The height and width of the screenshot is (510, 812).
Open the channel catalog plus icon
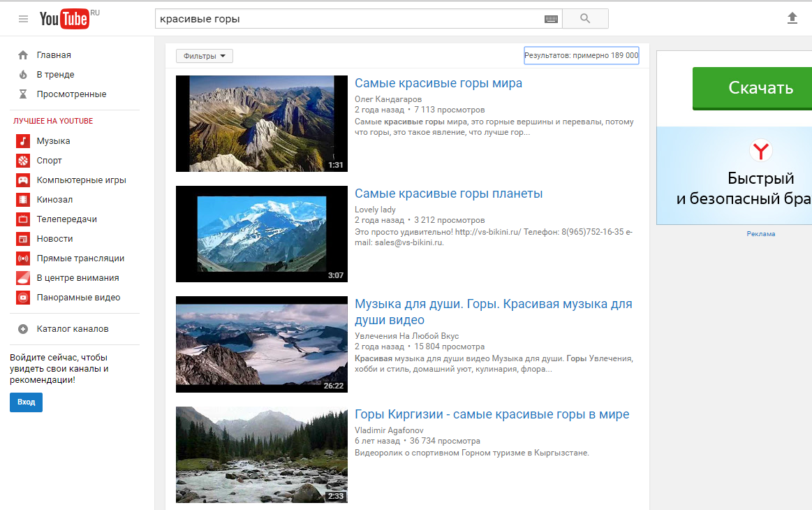[23, 329]
